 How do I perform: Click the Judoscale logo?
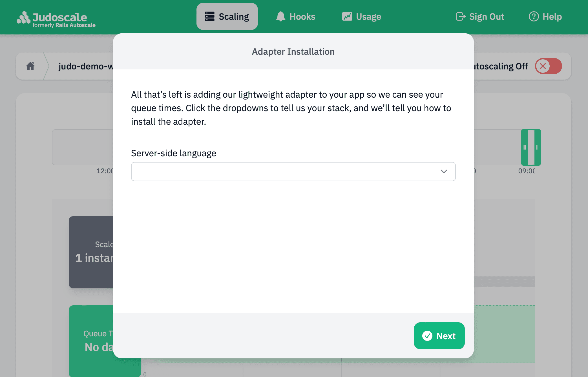pyautogui.click(x=56, y=17)
